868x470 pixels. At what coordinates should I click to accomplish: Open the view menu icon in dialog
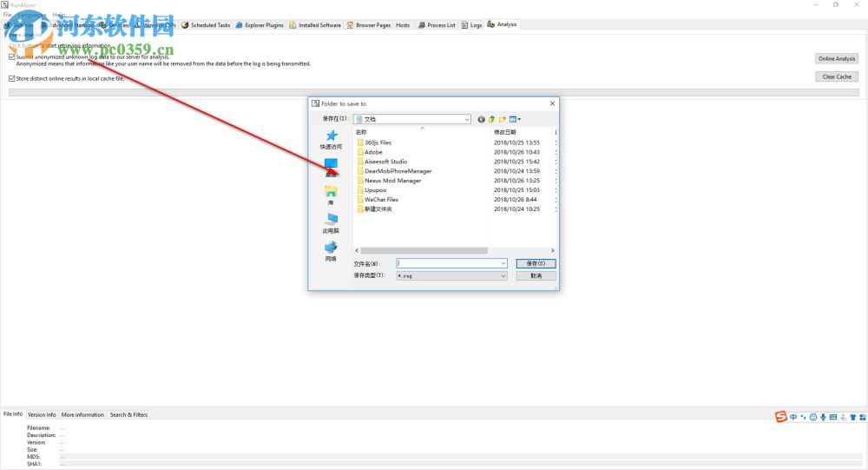click(515, 119)
